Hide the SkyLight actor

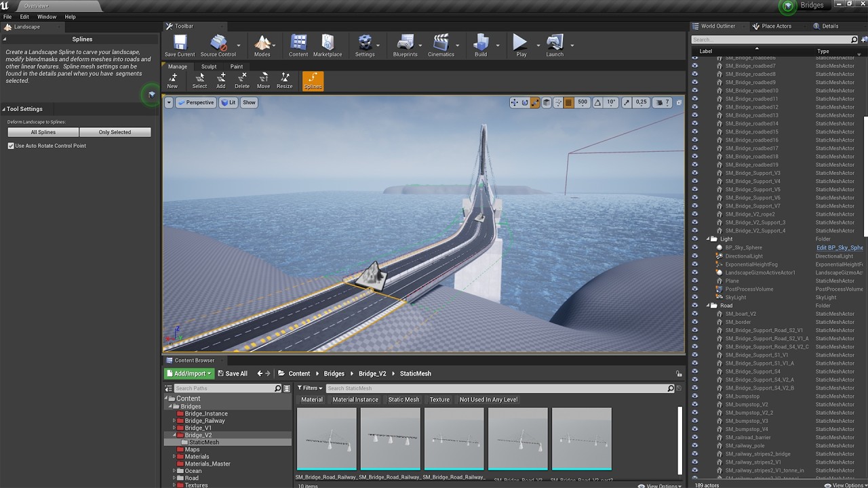pyautogui.click(x=694, y=298)
